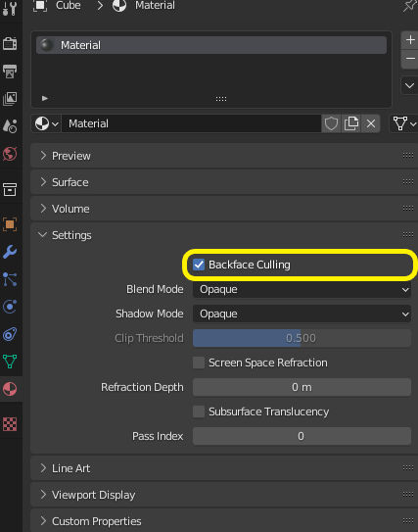Expand the Line Art panel

tap(224, 468)
